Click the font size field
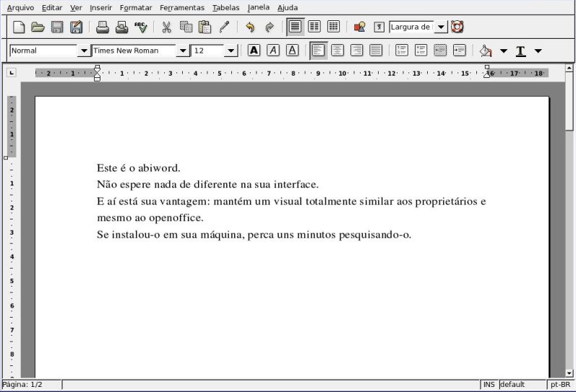Screen dimensions: 576x392 click(x=207, y=51)
